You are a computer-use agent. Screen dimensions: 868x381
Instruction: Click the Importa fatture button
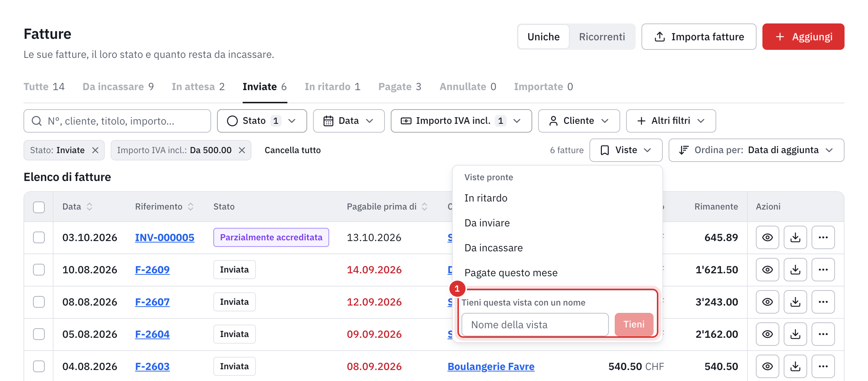tap(699, 37)
